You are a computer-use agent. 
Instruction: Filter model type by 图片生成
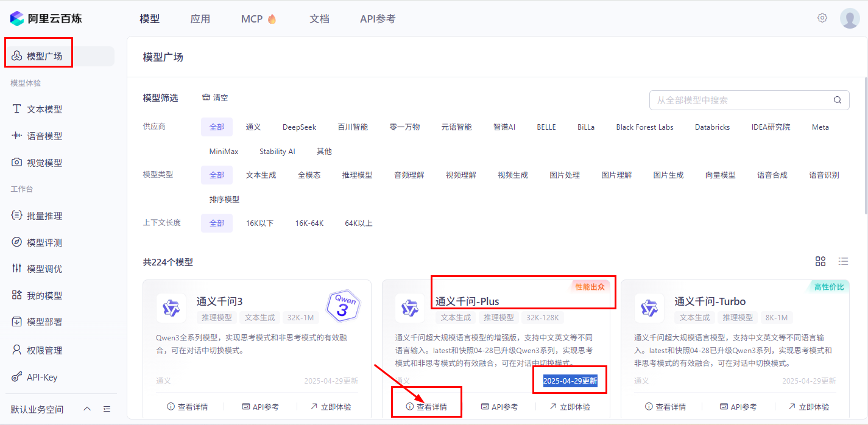668,175
